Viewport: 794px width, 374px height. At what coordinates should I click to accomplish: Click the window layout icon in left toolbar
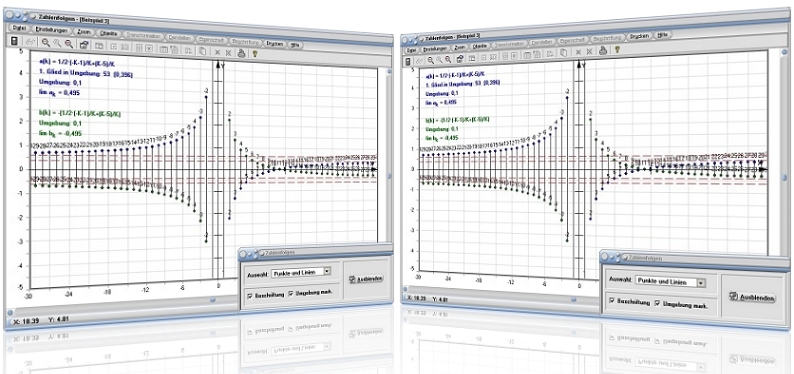click(x=99, y=46)
